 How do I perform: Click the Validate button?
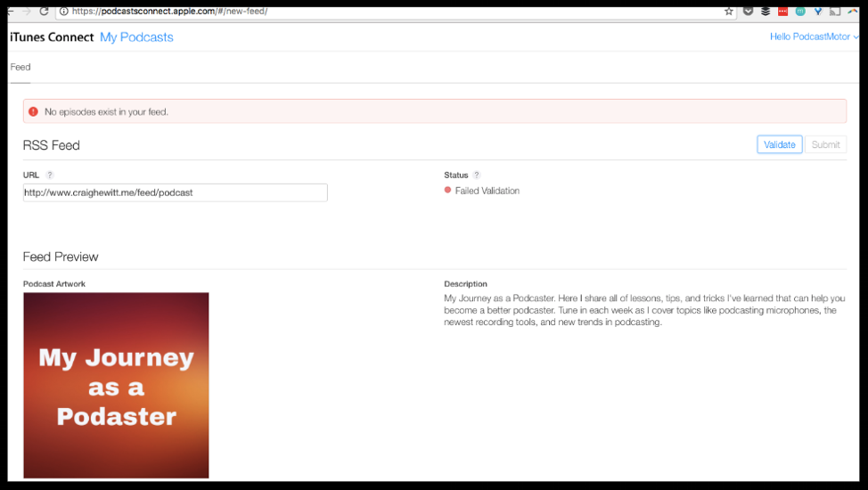(x=780, y=144)
